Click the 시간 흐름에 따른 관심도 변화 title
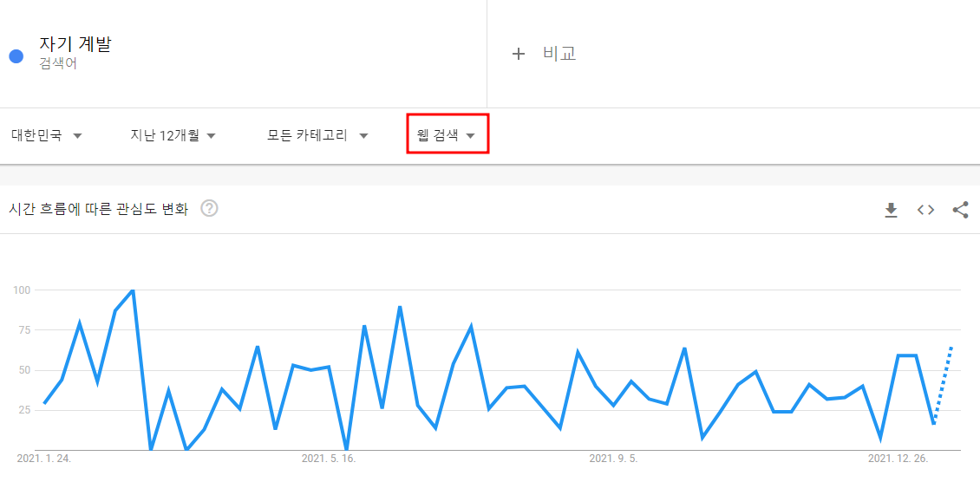Image resolution: width=980 pixels, height=495 pixels. 99,209
